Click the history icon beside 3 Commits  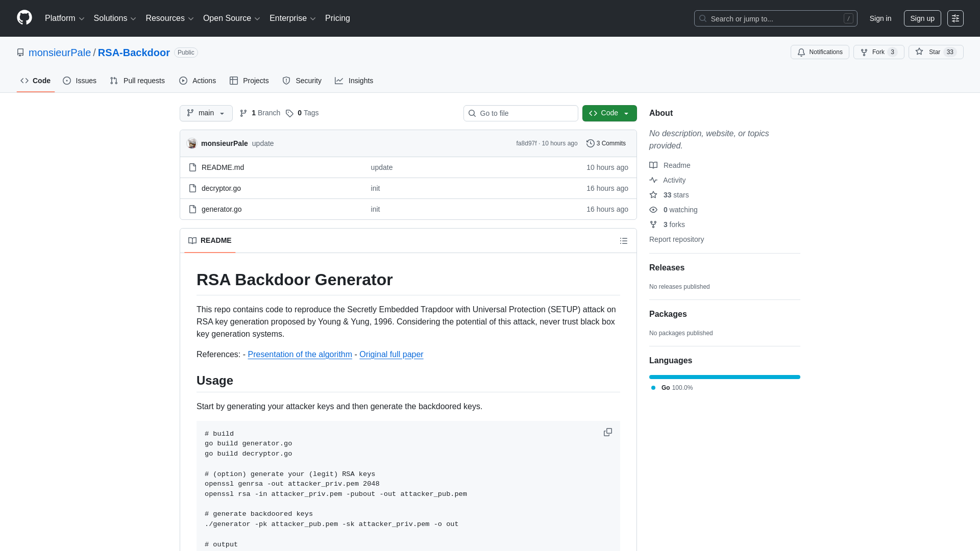[591, 143]
